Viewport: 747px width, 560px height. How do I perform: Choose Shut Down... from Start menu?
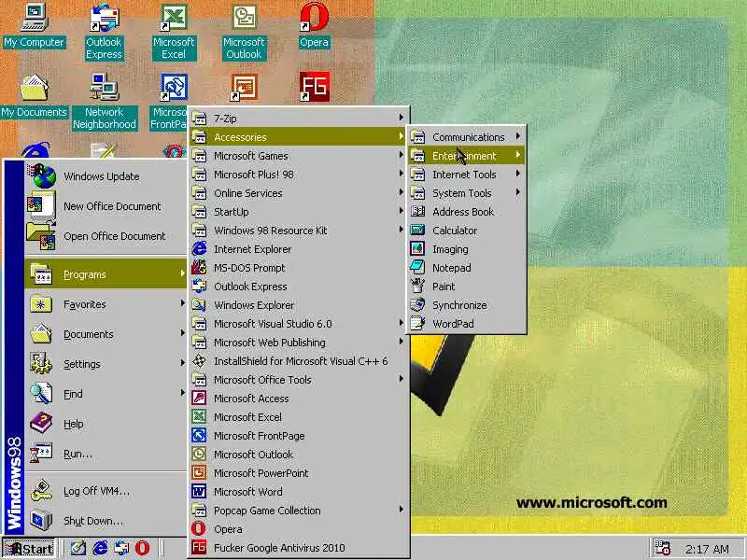[106, 521]
